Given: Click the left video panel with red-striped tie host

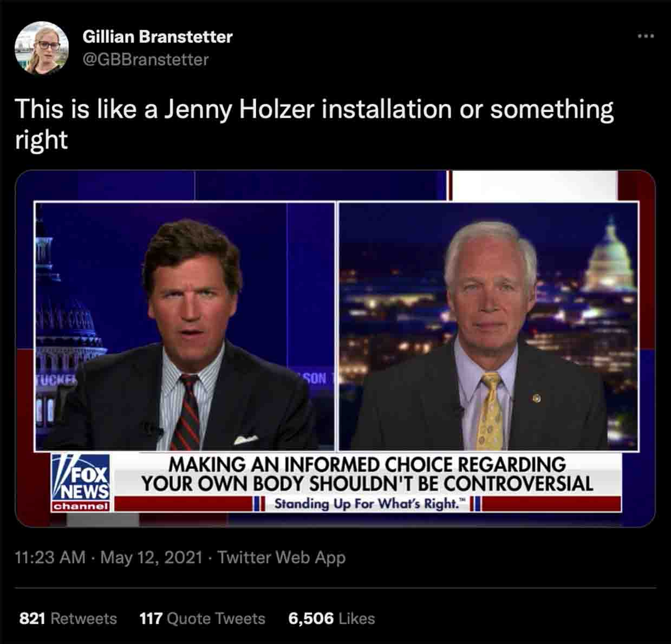Looking at the screenshot, I should pyautogui.click(x=185, y=326).
